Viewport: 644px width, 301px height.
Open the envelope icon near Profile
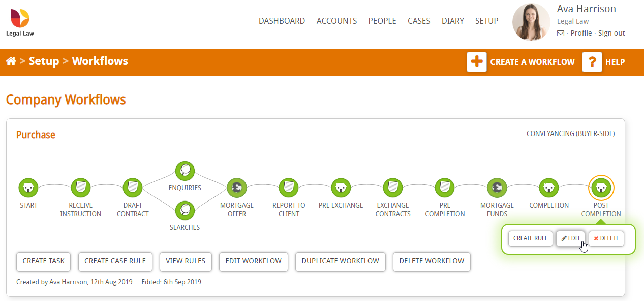point(560,32)
